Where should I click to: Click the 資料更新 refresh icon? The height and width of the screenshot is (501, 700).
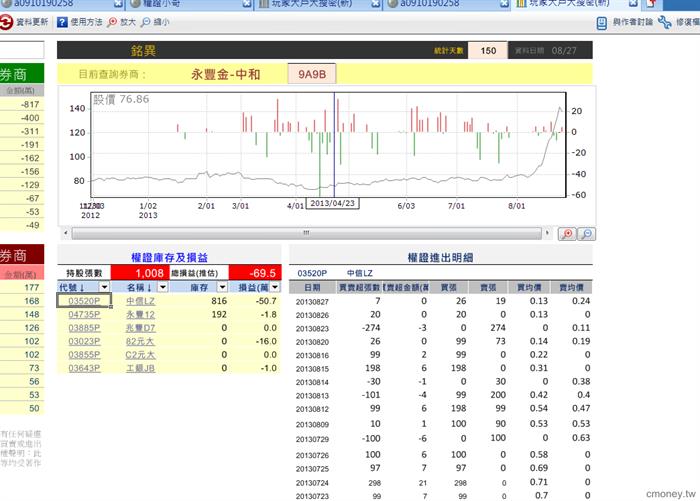point(6,22)
